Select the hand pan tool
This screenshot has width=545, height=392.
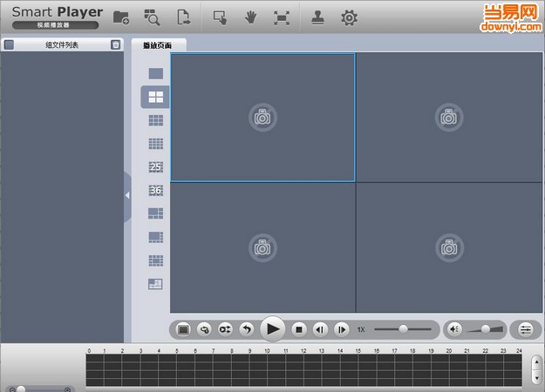pos(249,17)
